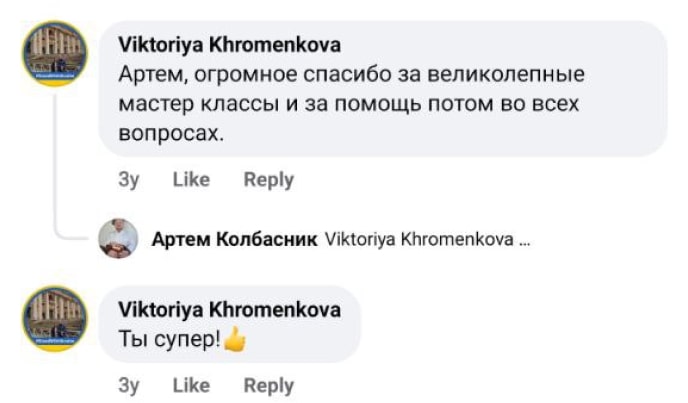Click the avatar beside the "Ты супер!" comment

(55, 318)
